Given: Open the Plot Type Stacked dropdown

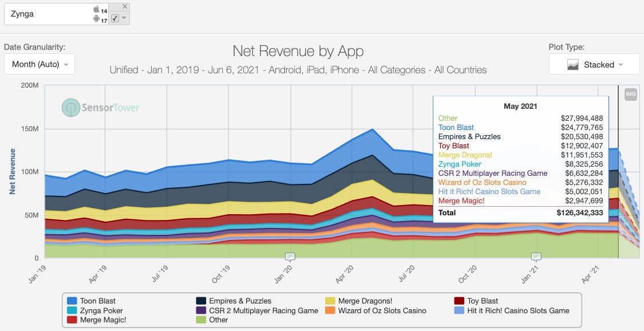Looking at the screenshot, I should (594, 65).
